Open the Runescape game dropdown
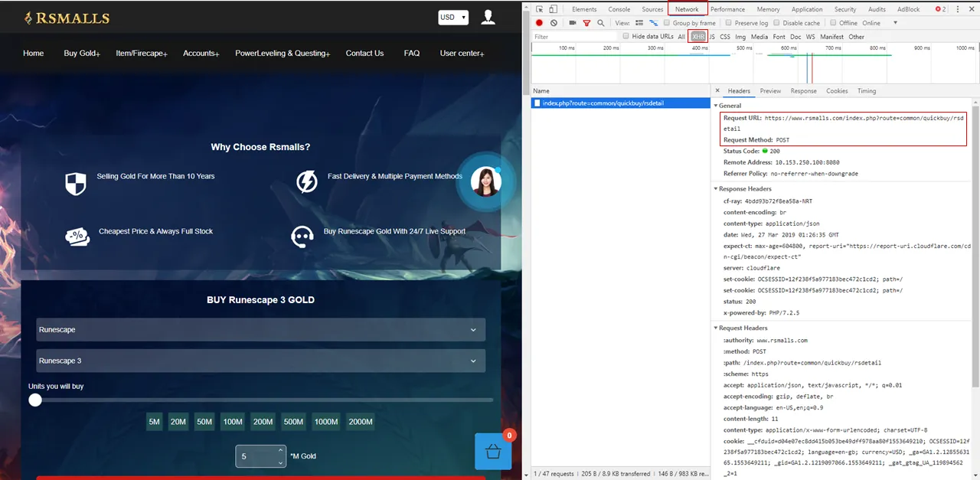The height and width of the screenshot is (480, 980). (260, 330)
